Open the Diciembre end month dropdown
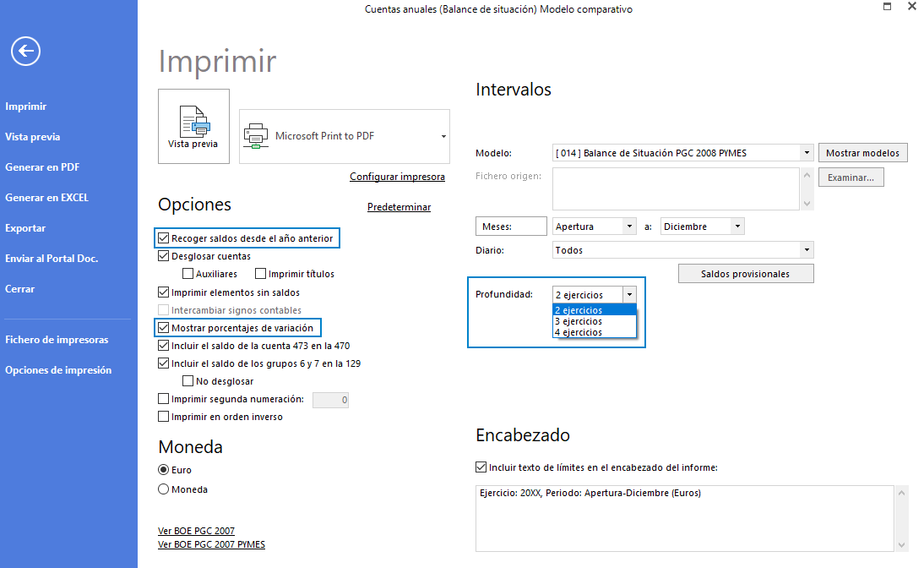 (737, 227)
